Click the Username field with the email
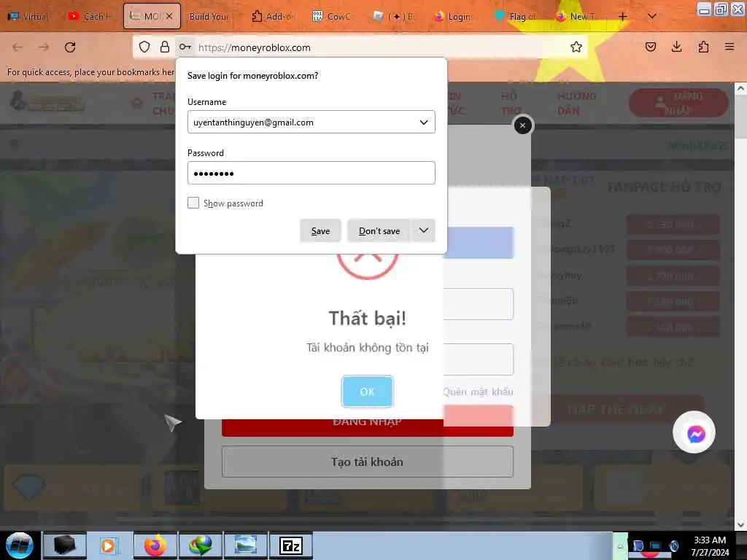The width and height of the screenshot is (747, 560). pyautogui.click(x=311, y=122)
